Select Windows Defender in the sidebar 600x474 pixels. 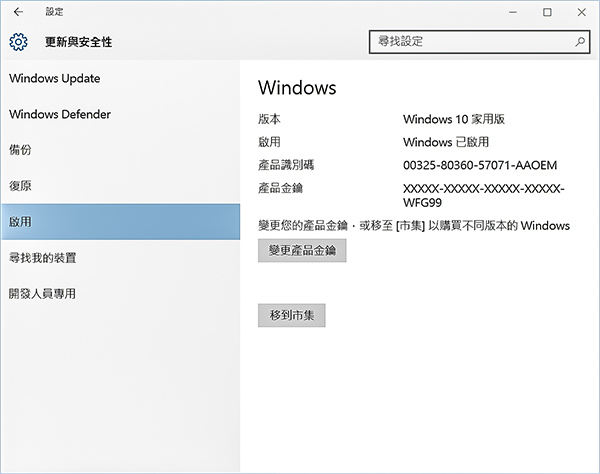tap(60, 115)
